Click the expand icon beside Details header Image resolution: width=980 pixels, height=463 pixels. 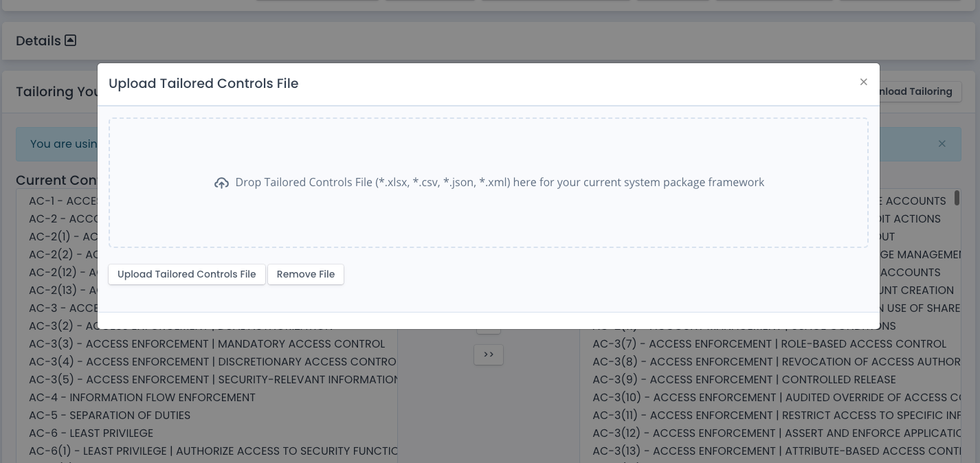tap(69, 41)
